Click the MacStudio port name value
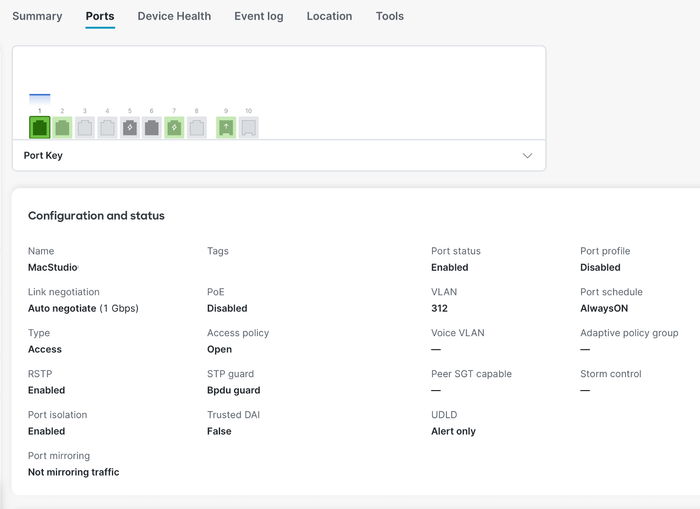This screenshot has width=700, height=509. click(x=52, y=268)
